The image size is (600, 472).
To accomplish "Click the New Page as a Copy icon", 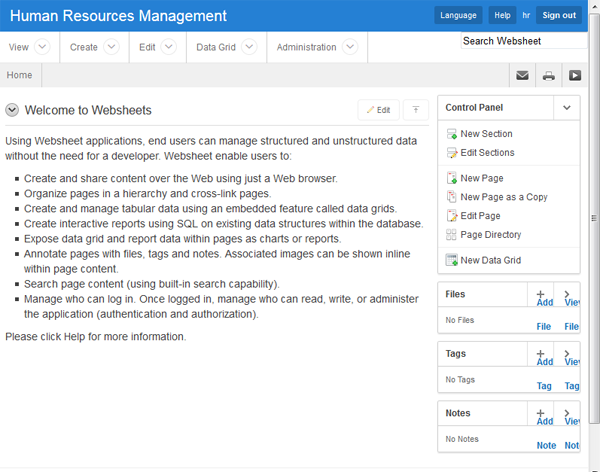I will [x=453, y=197].
